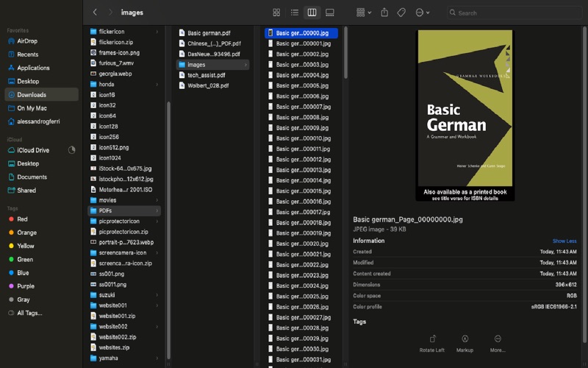Image resolution: width=588 pixels, height=368 pixels.
Task: Expand the suzuki folder chevron
Action: pos(157,295)
